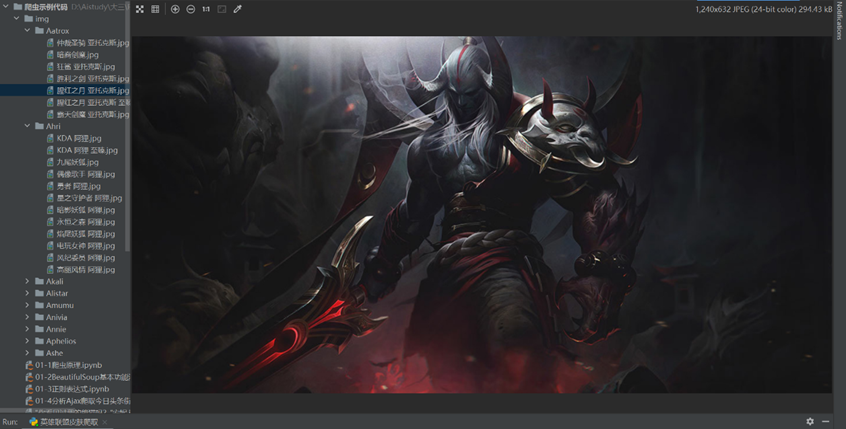Viewport: 846px width, 429px height.
Task: Open 01-1 爬虫原理.ipynb notebook
Action: 64,365
